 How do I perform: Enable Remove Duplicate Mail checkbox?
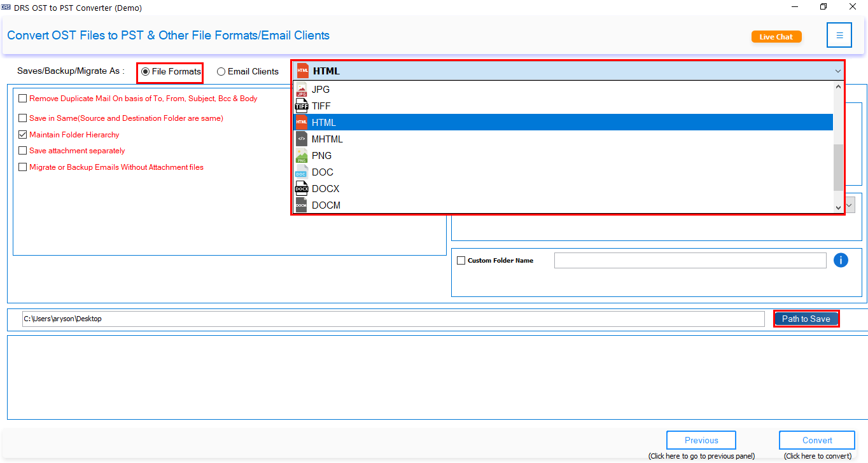pos(23,99)
